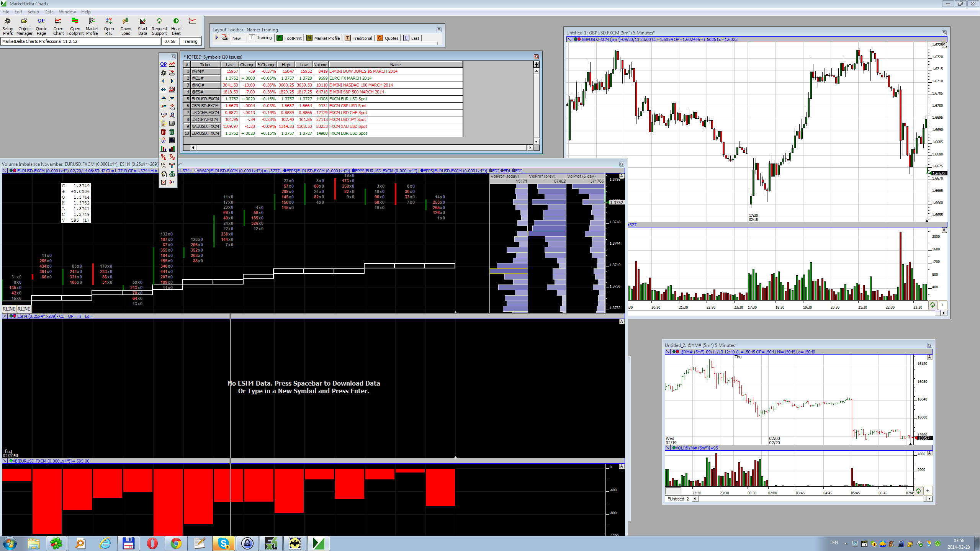
Task: Click the green money bag icon
Action: (172, 174)
